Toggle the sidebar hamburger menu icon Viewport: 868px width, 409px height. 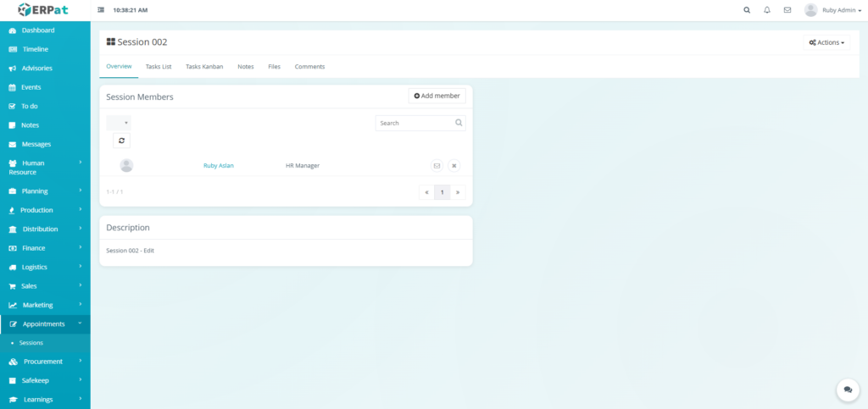[x=102, y=10]
